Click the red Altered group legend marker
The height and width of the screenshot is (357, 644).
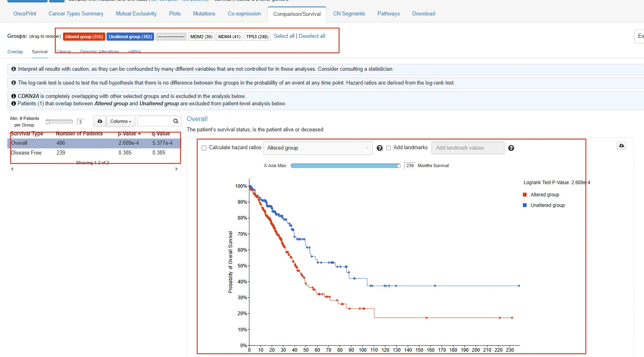tap(525, 195)
